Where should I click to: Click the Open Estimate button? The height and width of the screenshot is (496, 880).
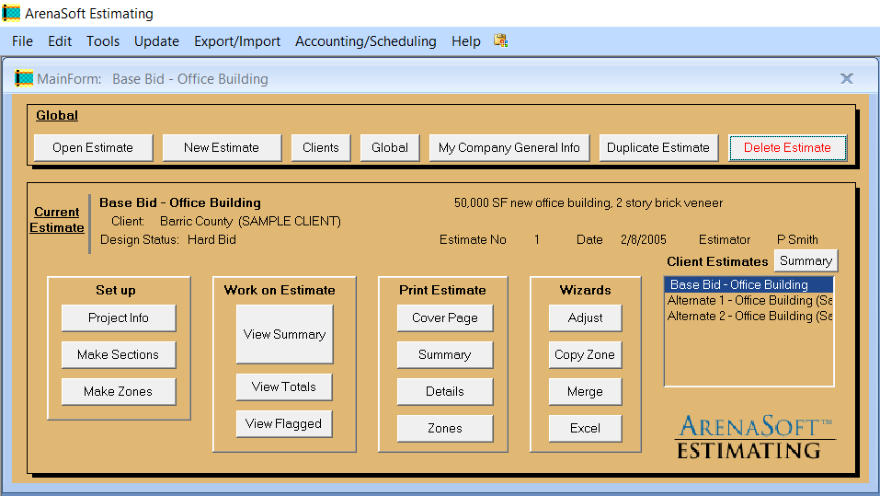[x=93, y=148]
